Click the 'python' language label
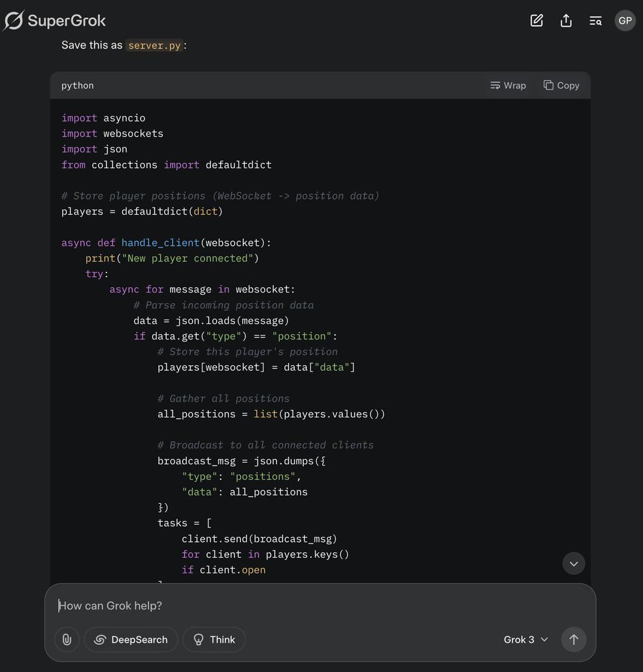 pyautogui.click(x=77, y=85)
